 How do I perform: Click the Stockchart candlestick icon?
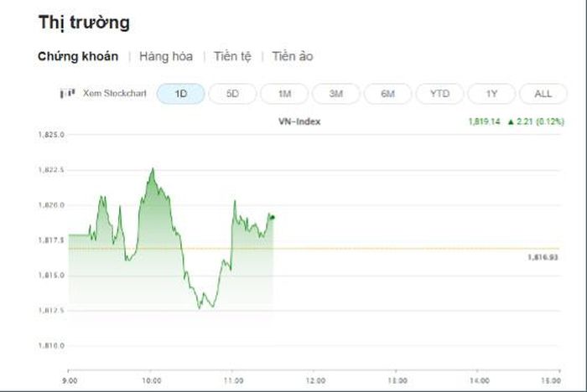[x=68, y=93]
